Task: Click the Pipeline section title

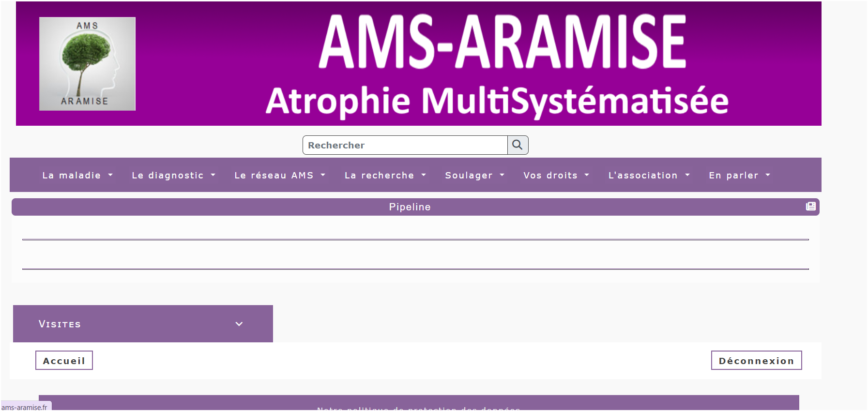Action: coord(410,207)
